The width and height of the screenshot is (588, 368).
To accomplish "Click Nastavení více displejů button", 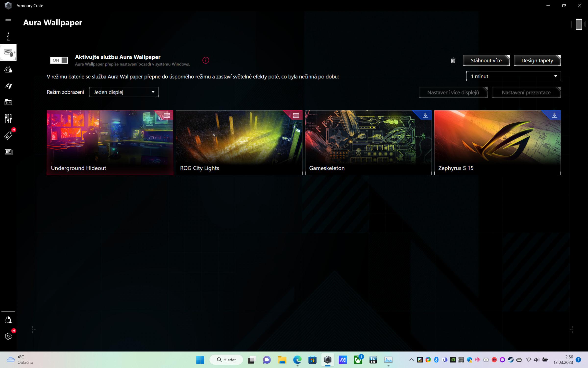I will coord(453,92).
